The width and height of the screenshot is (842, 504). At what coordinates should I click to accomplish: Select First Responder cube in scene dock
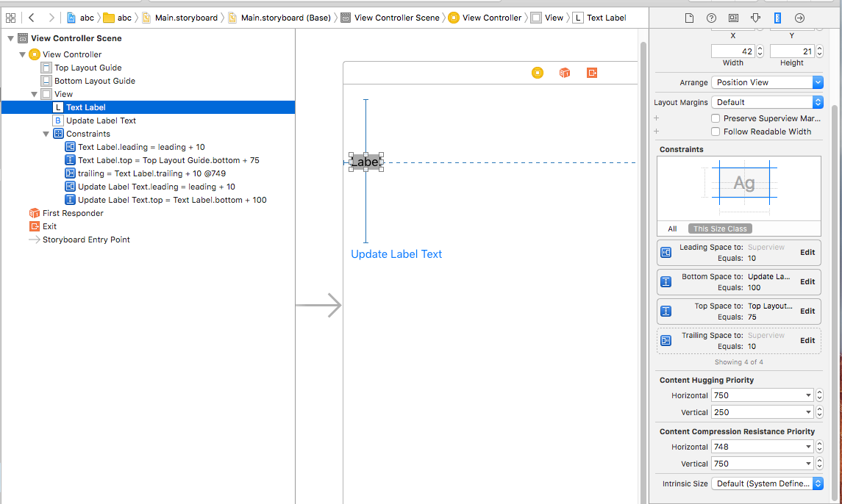[x=564, y=73]
